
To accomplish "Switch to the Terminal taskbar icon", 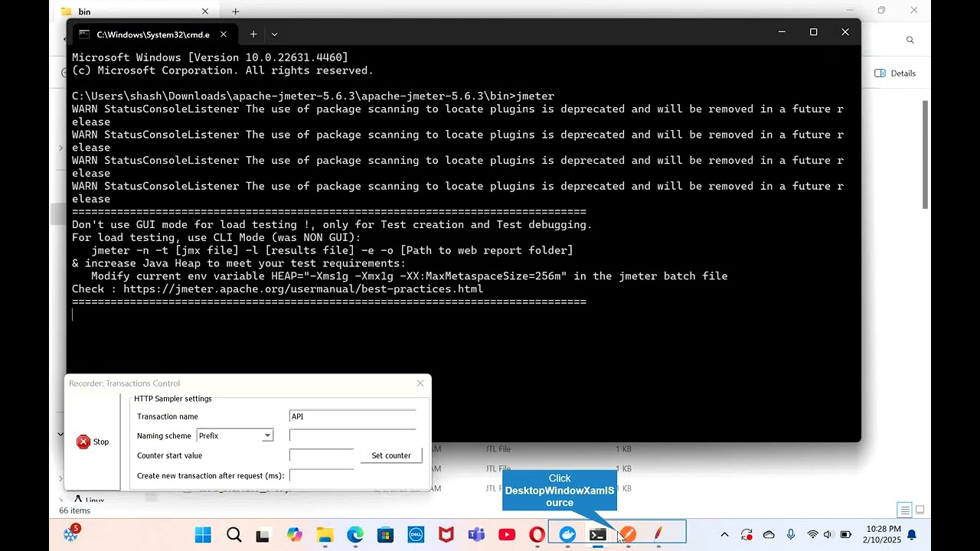I will [598, 534].
